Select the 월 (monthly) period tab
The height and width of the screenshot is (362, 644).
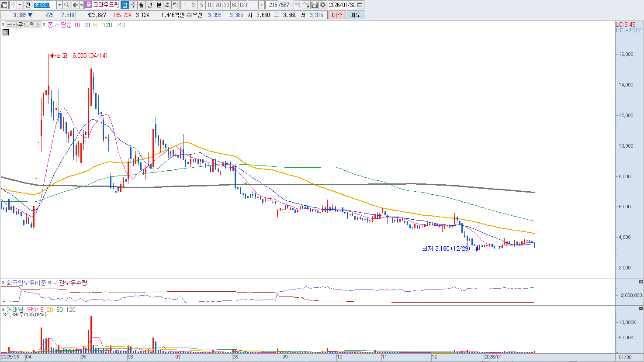click(142, 5)
